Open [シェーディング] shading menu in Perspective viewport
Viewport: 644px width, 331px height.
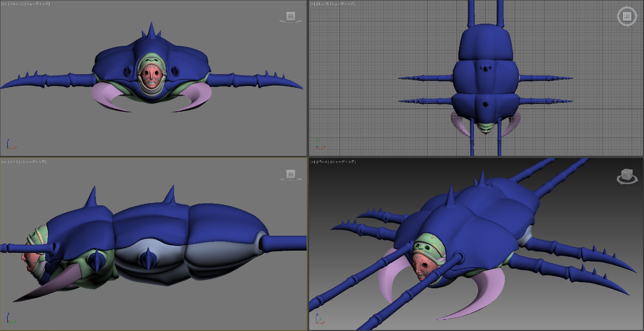click(343, 162)
